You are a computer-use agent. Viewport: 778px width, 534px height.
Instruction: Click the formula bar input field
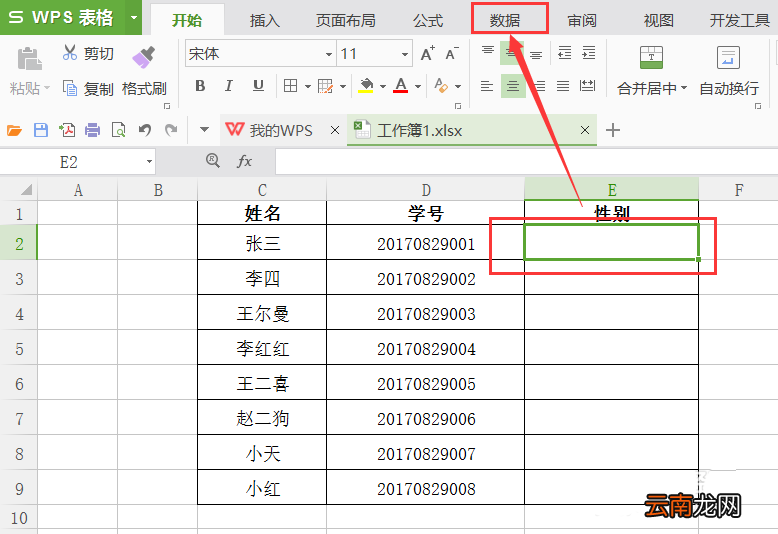526,162
